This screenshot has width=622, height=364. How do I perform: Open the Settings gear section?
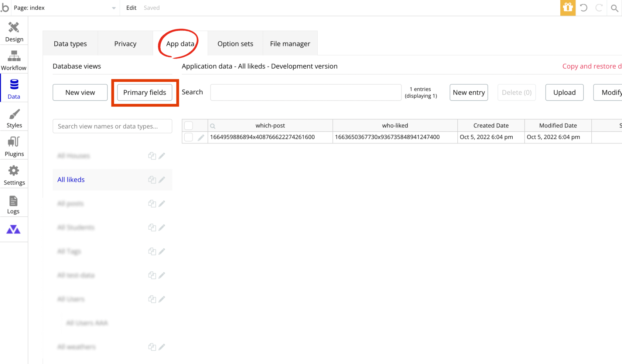14,175
